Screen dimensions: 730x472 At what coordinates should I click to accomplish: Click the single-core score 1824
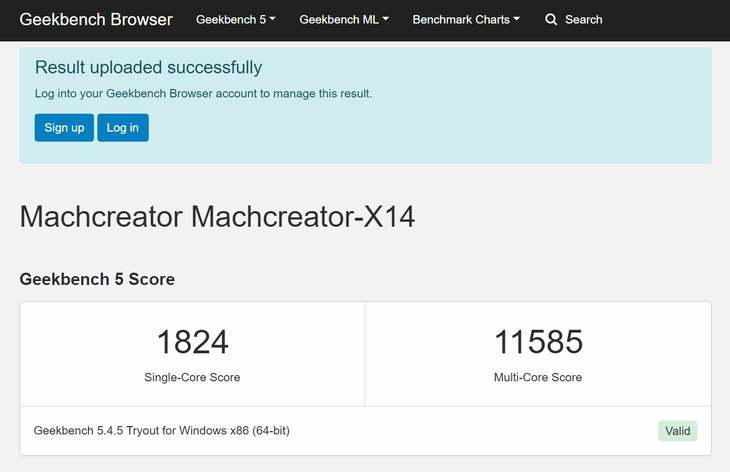pyautogui.click(x=192, y=342)
